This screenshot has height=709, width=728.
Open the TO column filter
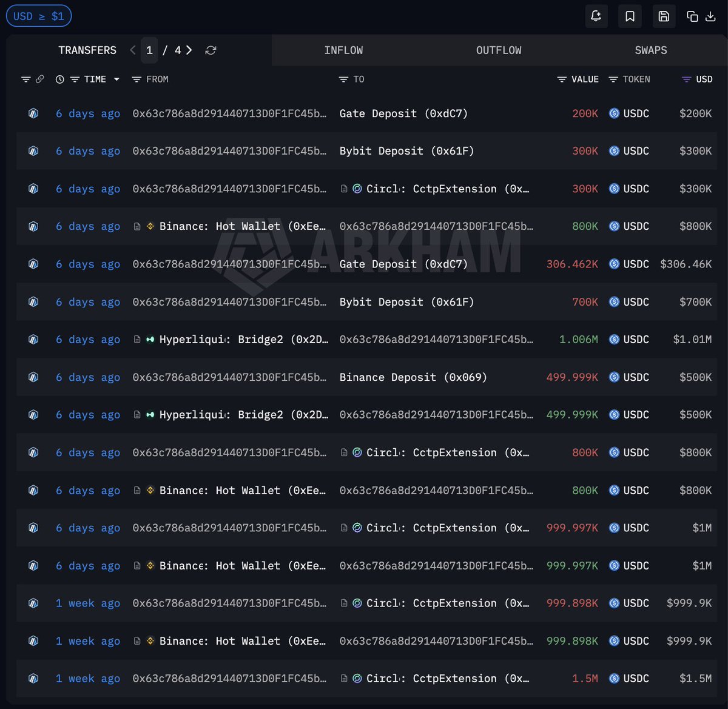tap(343, 79)
